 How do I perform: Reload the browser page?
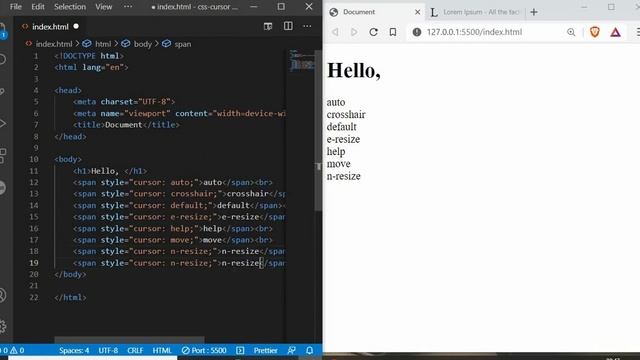[373, 32]
